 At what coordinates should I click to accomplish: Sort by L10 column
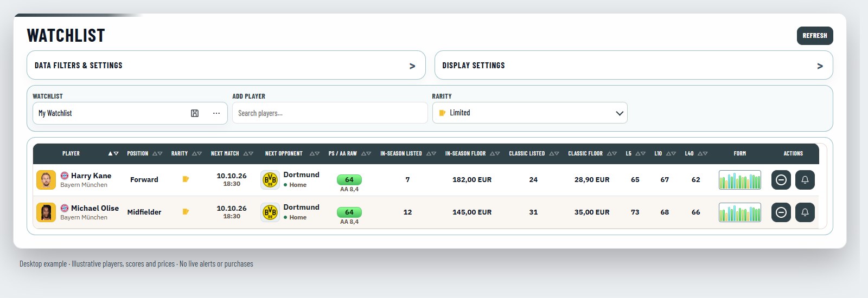pos(671,153)
